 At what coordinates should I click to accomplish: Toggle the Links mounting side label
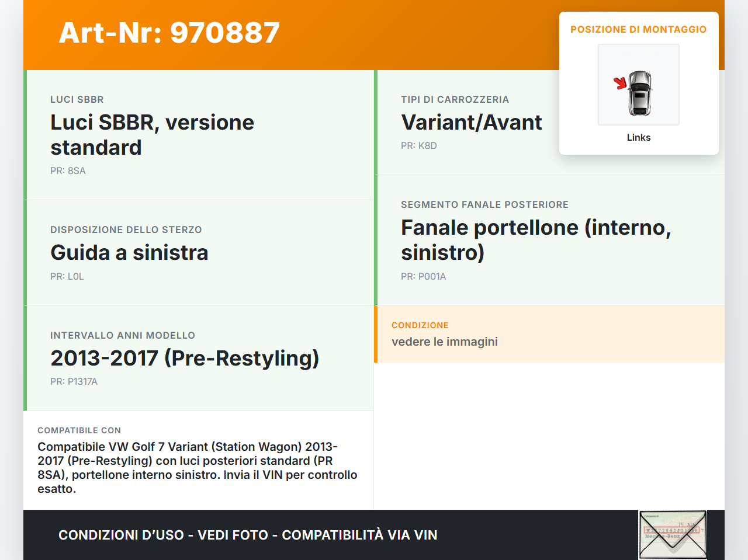(638, 137)
